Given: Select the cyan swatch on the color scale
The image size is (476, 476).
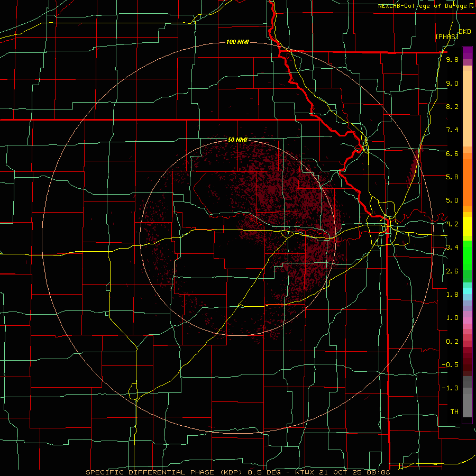Looking at the screenshot, I should click(467, 291).
